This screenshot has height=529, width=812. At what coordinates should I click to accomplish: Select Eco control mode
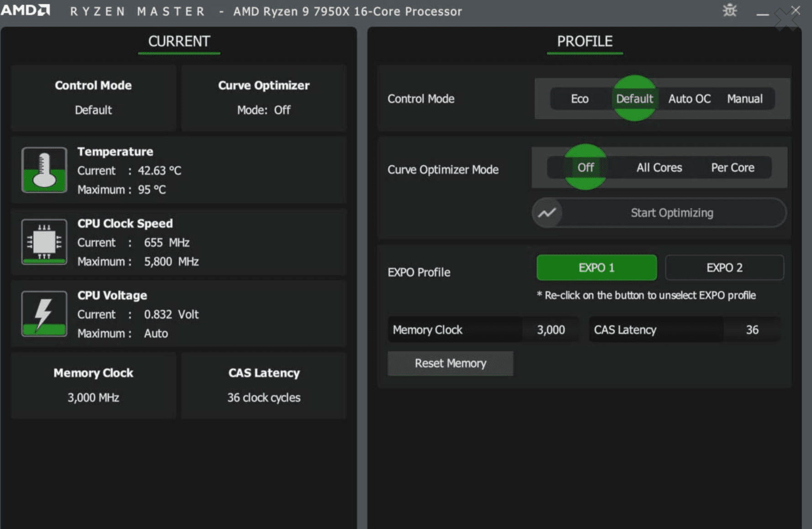(580, 99)
